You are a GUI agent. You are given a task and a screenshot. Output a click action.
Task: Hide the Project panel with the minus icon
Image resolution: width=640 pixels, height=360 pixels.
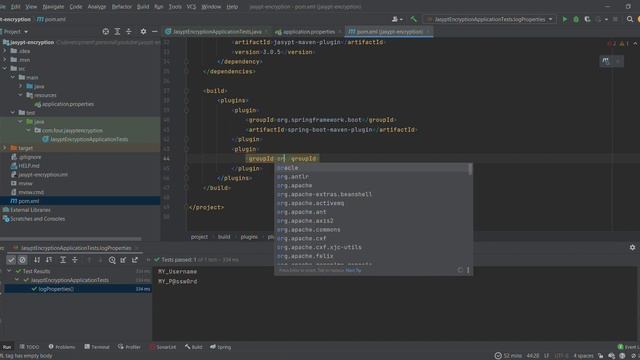[155, 31]
